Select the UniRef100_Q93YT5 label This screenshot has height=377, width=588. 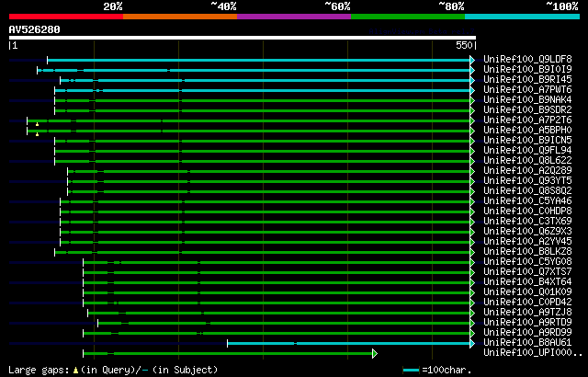click(x=527, y=181)
